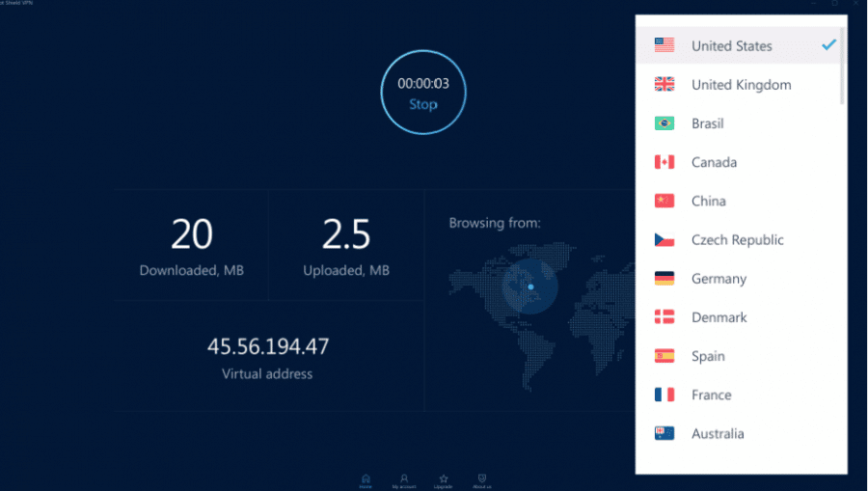The height and width of the screenshot is (491, 868).
Task: Click the blue location dot on world map
Action: pyautogui.click(x=530, y=286)
